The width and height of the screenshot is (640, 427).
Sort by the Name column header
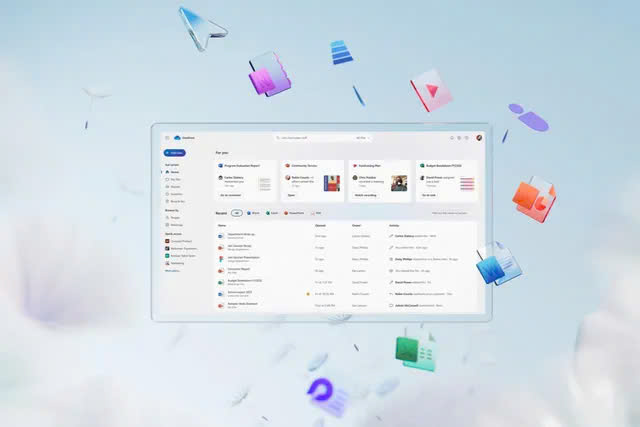point(222,226)
